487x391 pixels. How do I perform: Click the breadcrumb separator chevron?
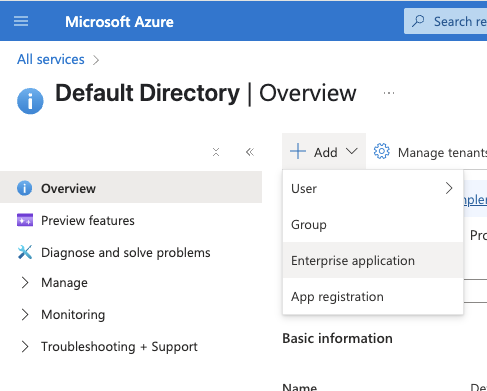pos(96,60)
